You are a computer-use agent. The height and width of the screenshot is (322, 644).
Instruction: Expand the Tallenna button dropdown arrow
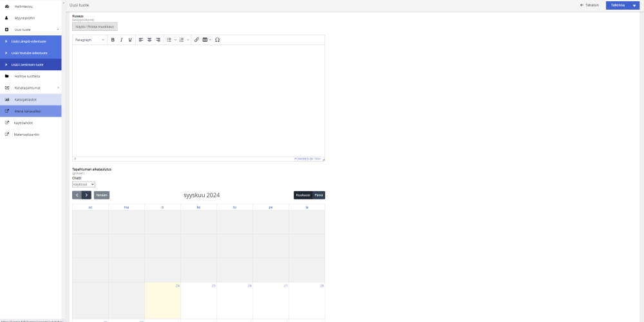634,5
